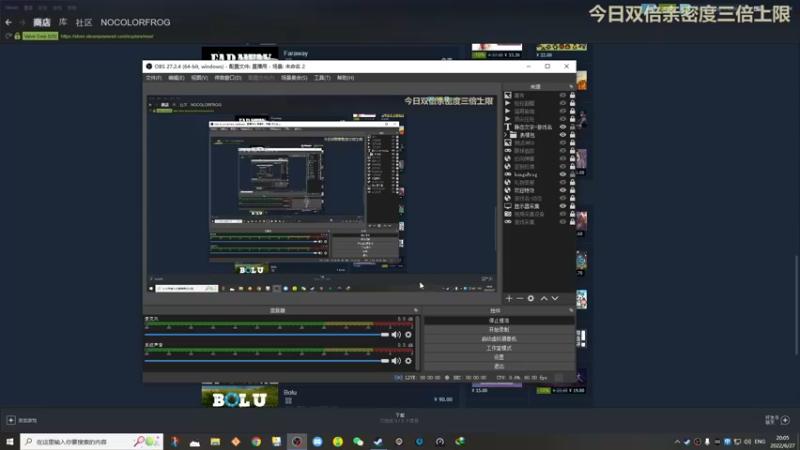
Task: Switch to OBS Studio taskbar icon
Action: [x=297, y=442]
